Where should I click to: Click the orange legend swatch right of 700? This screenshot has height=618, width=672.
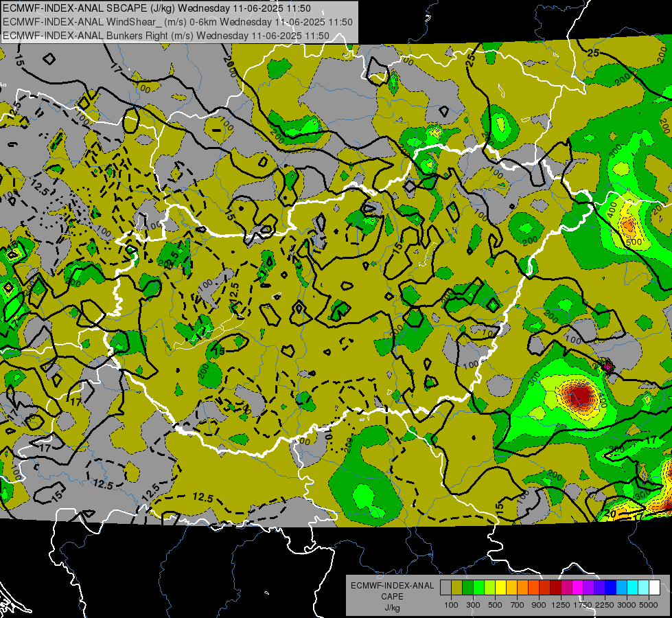pyautogui.click(x=523, y=587)
